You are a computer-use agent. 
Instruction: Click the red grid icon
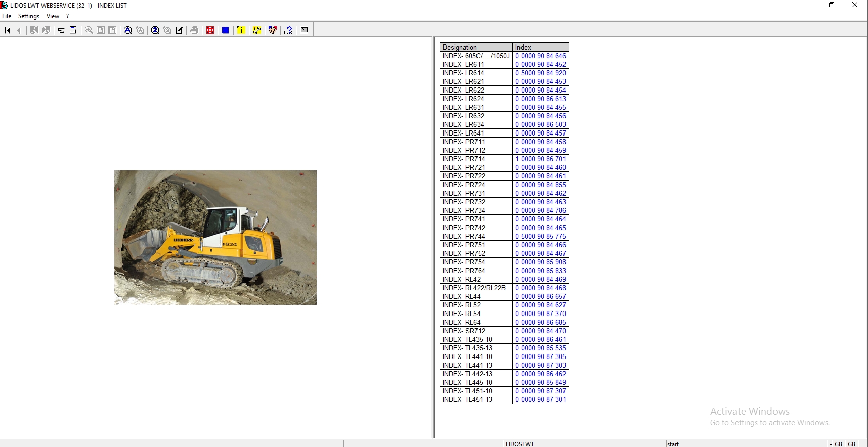point(210,30)
